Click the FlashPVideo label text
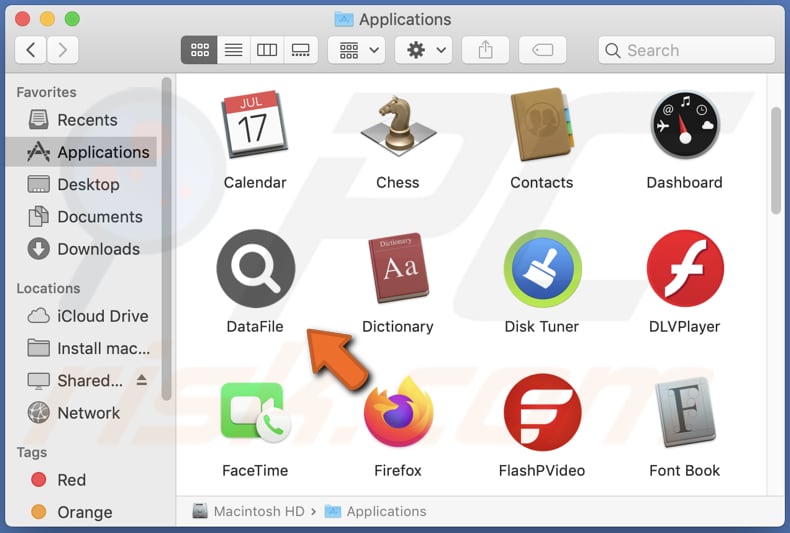 (542, 471)
